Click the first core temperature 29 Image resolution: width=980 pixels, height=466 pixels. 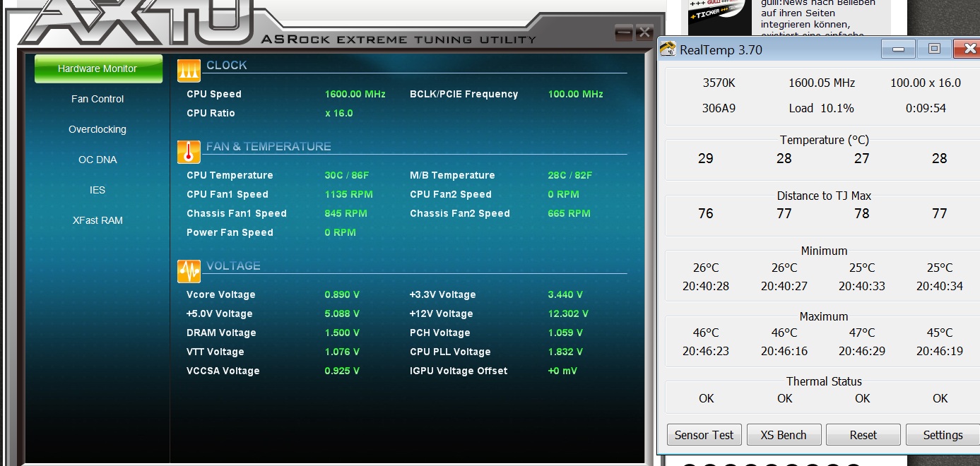tap(706, 158)
